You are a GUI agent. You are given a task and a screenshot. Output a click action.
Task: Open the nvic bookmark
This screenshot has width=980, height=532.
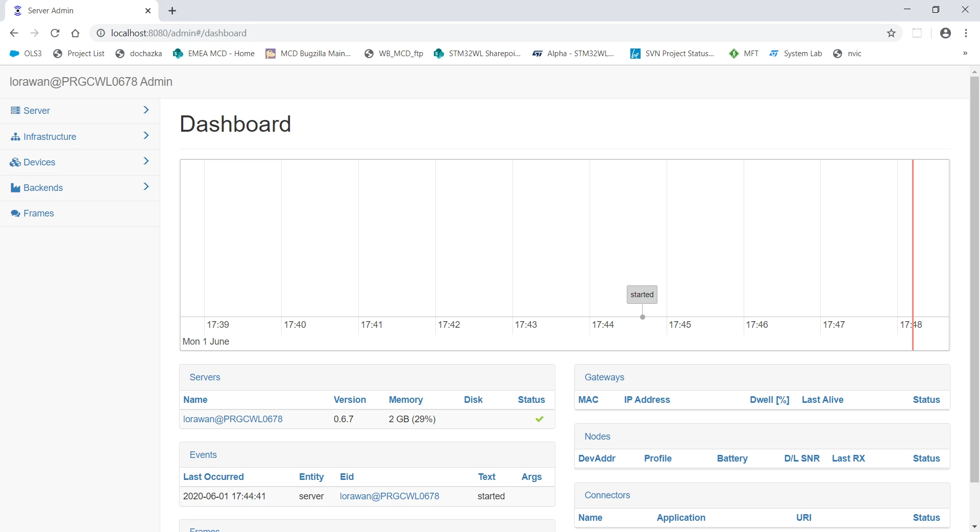tap(847, 54)
